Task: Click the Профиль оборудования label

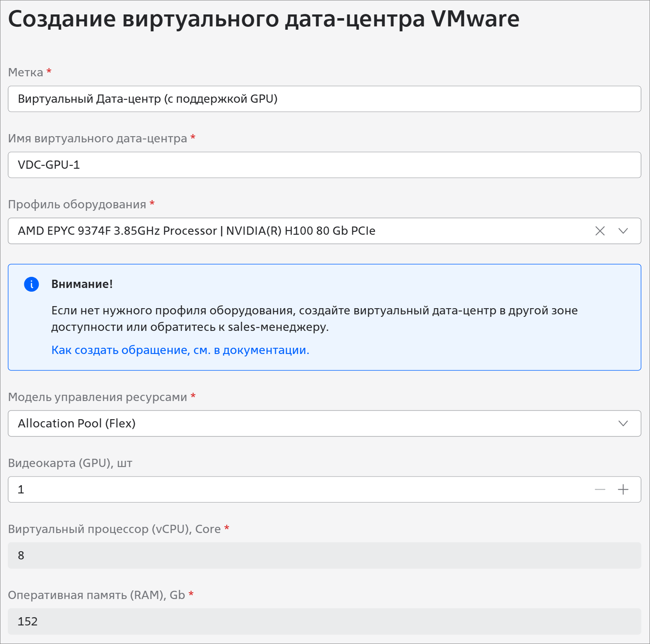Action: tap(77, 205)
